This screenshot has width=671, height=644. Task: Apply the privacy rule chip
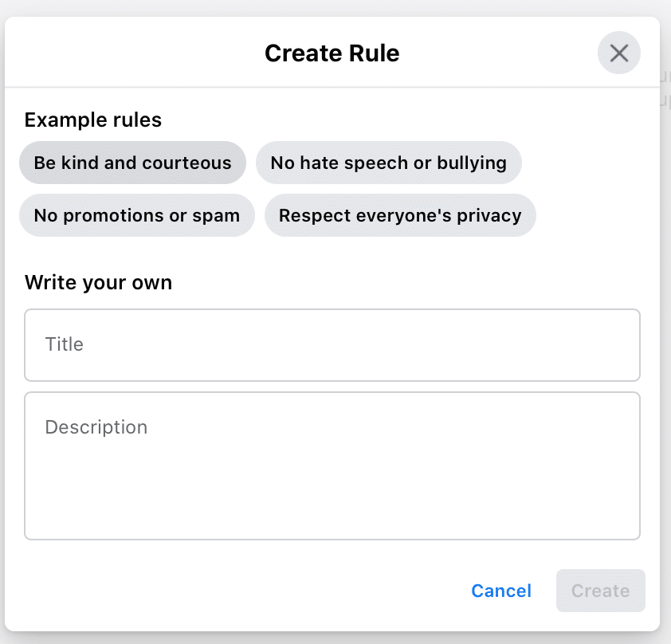point(400,215)
